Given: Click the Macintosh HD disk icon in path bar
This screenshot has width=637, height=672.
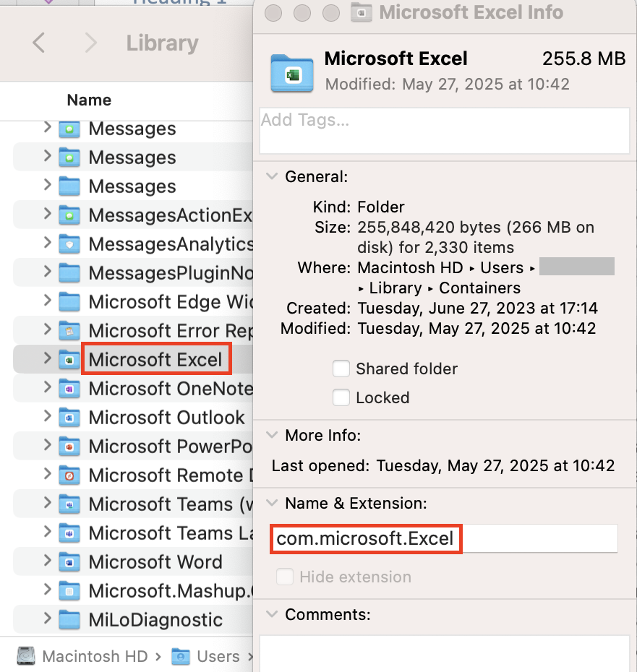Looking at the screenshot, I should [x=26, y=655].
